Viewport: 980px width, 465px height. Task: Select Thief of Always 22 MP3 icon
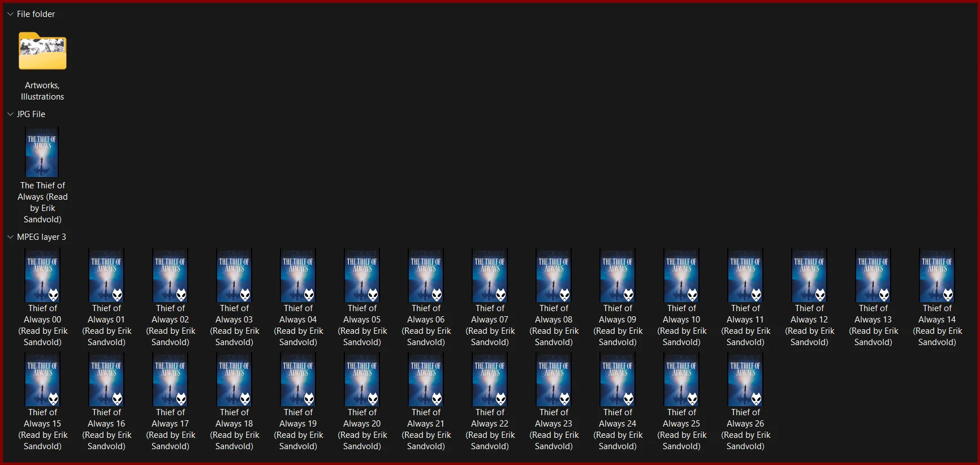point(490,380)
